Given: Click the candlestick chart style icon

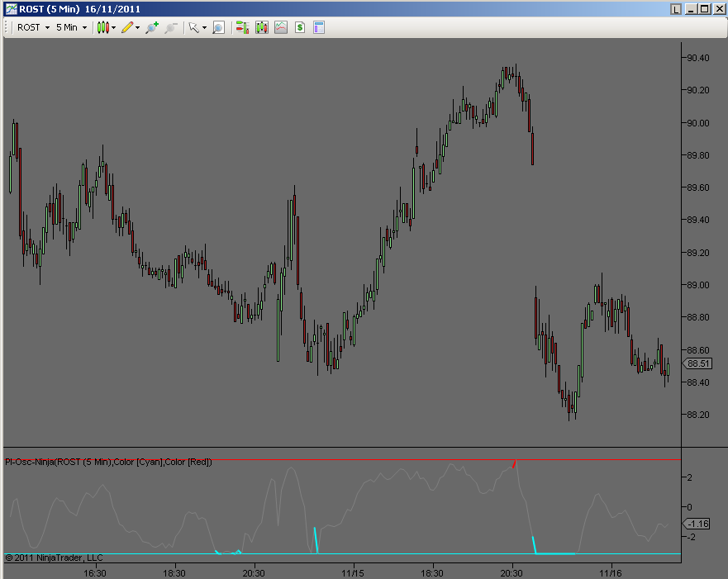Looking at the screenshot, I should [x=102, y=27].
